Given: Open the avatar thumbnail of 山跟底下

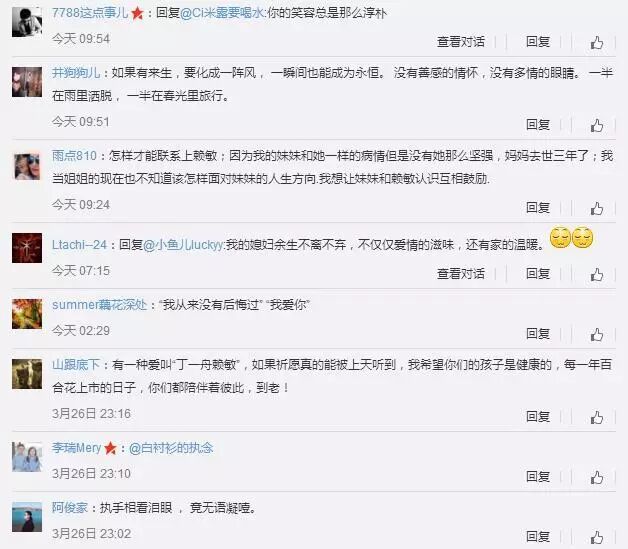Looking at the screenshot, I should pyautogui.click(x=27, y=374).
